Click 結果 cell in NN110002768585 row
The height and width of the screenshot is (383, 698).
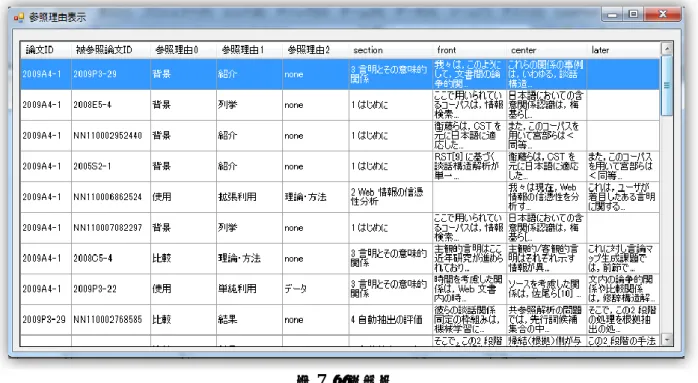249,320
